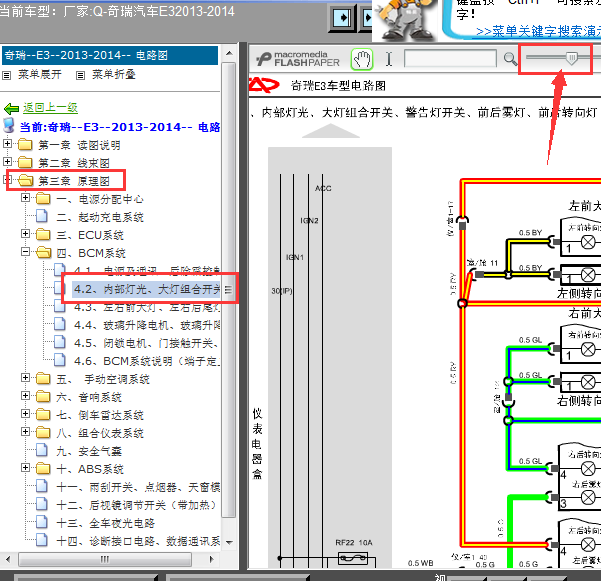Click the folder icon of 电源分配中心
601x581 pixels.
43,199
